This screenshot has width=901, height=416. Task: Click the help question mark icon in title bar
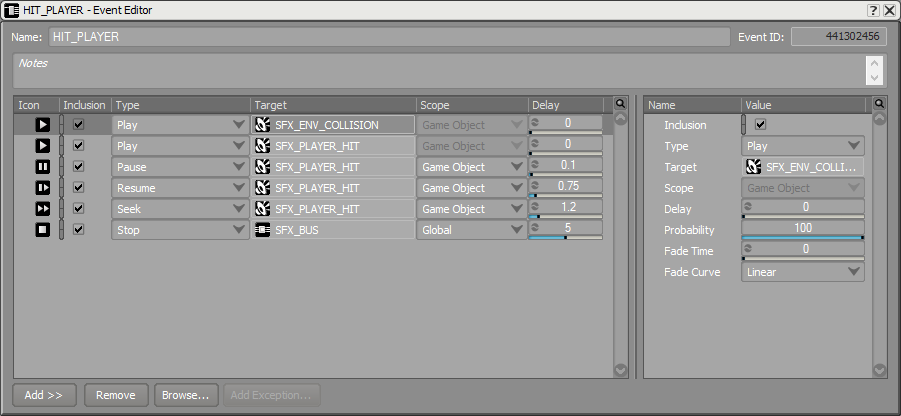[872, 10]
